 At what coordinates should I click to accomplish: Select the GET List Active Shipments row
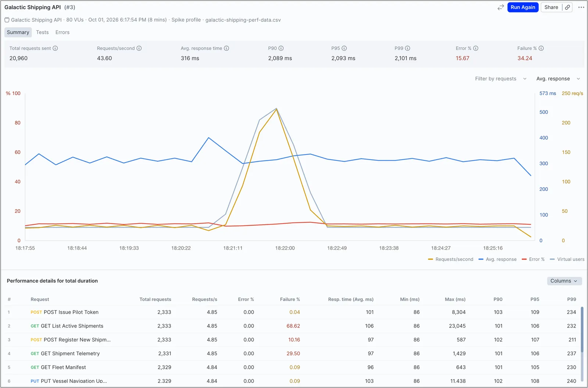(293, 326)
